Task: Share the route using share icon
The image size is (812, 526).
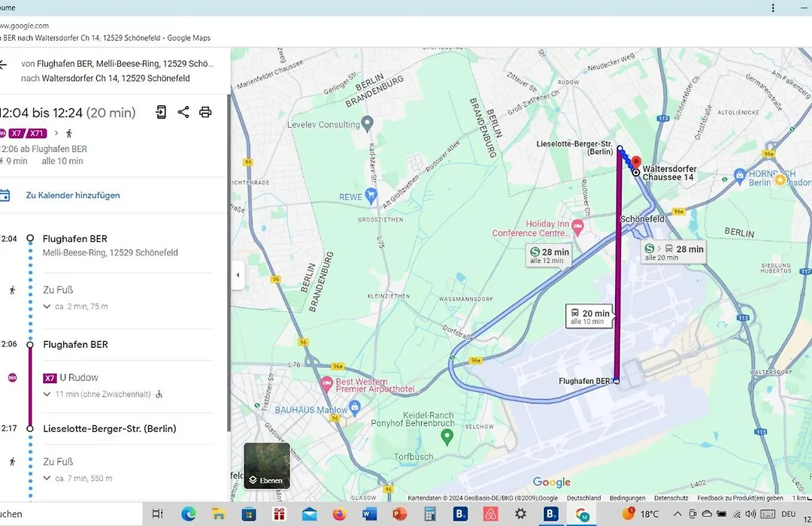Action: pos(183,113)
